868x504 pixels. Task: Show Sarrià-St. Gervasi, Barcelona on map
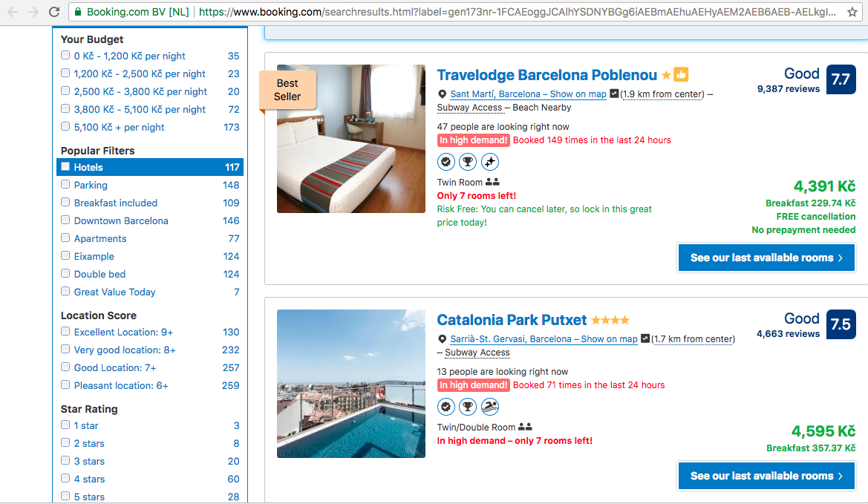(544, 339)
